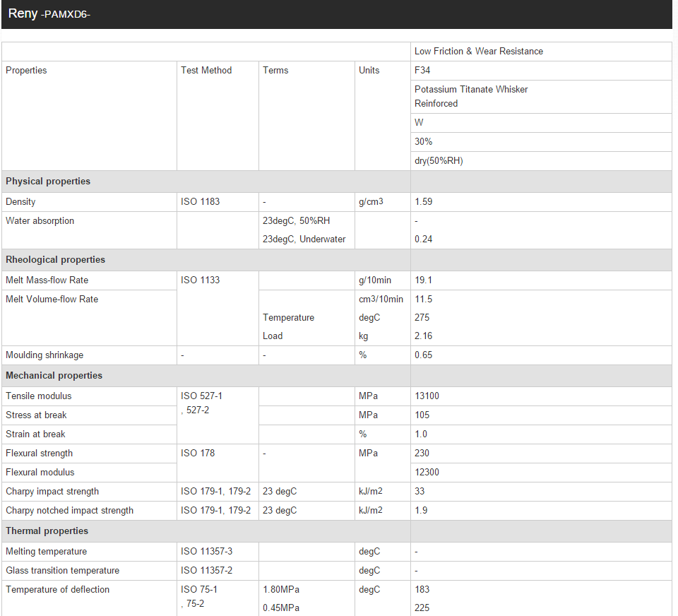Select the moulding shrinkage value 0.65
This screenshot has width=678, height=616.
[x=423, y=355]
